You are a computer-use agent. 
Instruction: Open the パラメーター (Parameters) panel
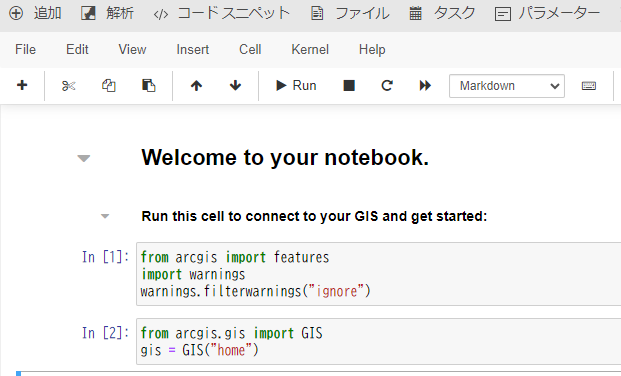tap(547, 13)
